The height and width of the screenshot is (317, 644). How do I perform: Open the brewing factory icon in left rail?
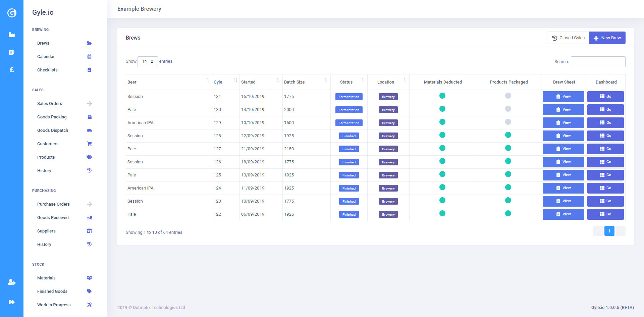(x=12, y=35)
